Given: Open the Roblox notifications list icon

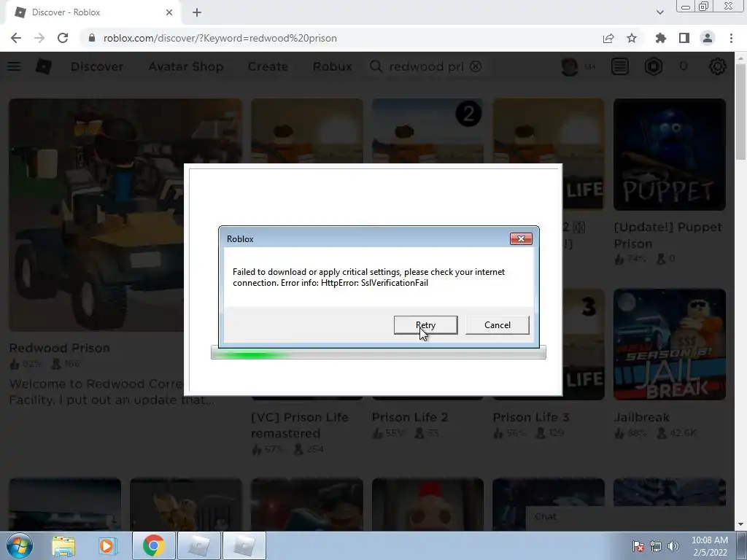Looking at the screenshot, I should pos(620,66).
